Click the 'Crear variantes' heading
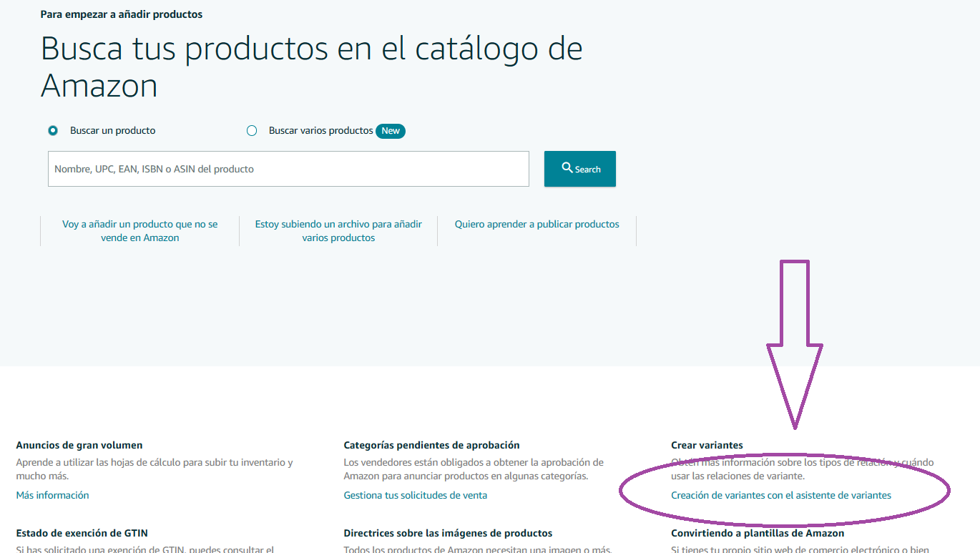 click(x=707, y=445)
